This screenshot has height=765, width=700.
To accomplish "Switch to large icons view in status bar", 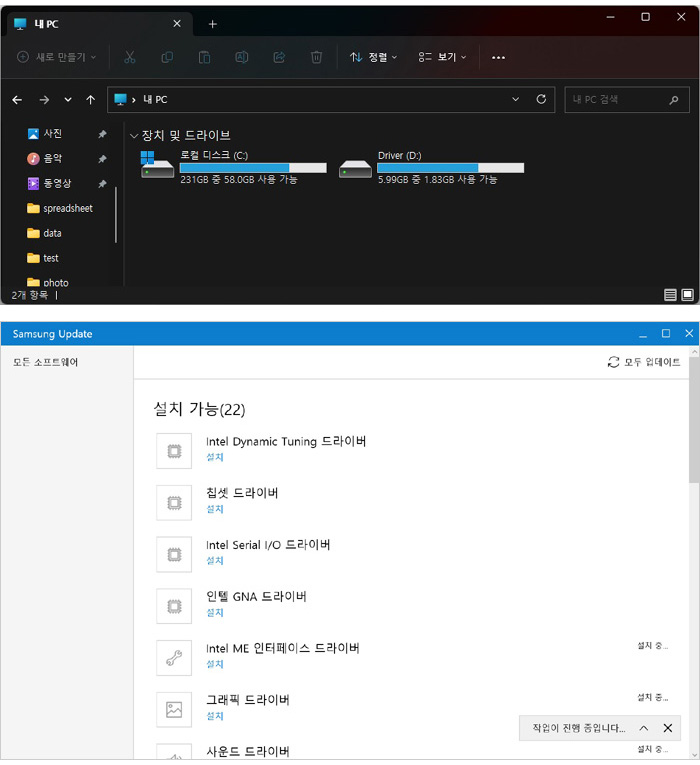I will pyautogui.click(x=687, y=295).
